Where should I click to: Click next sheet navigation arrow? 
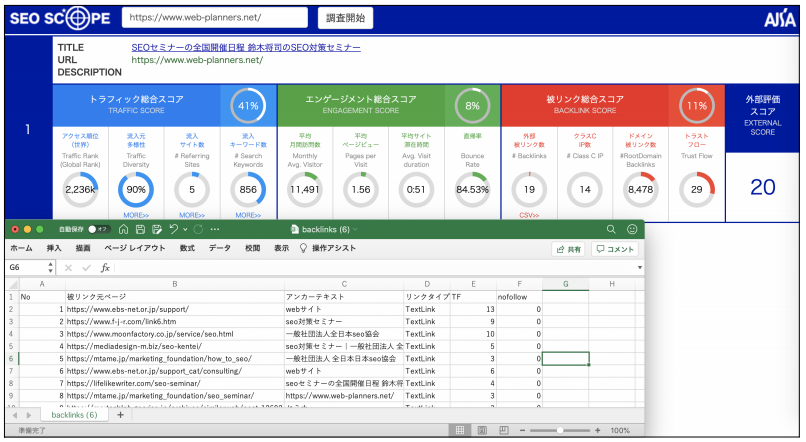(29, 415)
